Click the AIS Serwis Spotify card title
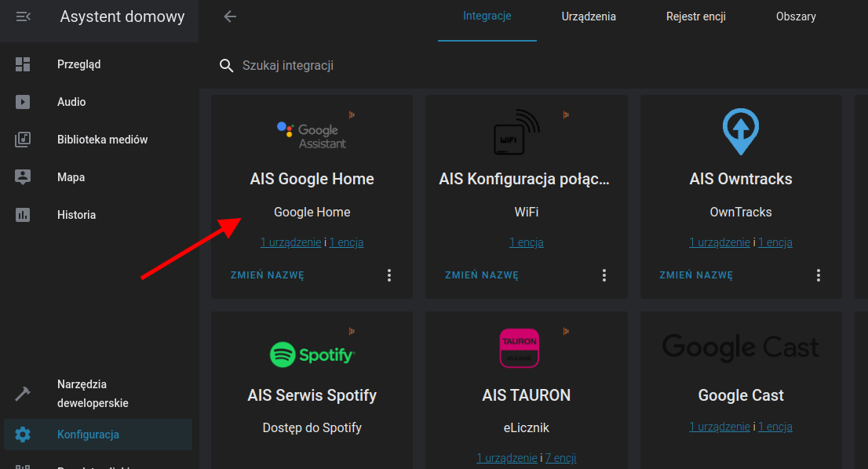The width and height of the screenshot is (868, 469). coord(312,395)
